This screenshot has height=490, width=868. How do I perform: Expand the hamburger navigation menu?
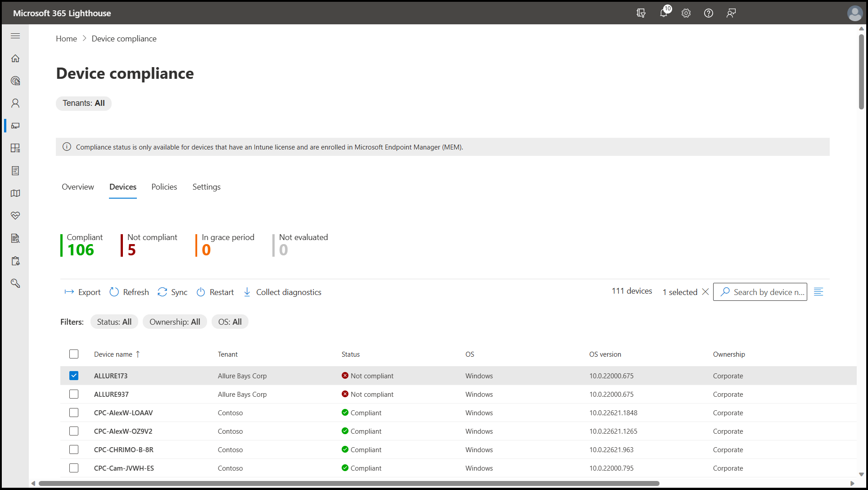coord(15,36)
